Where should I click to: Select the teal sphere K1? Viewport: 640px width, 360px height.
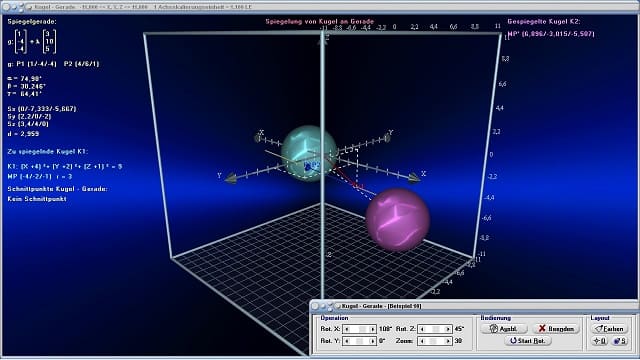tap(309, 153)
